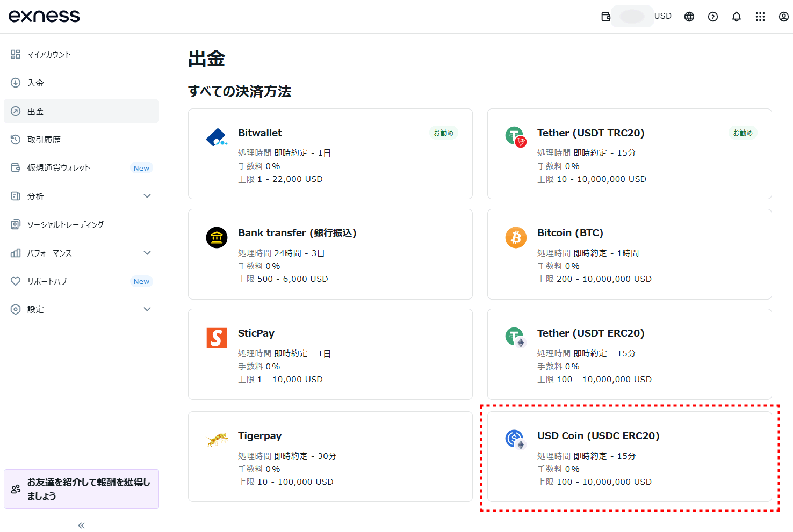Click the サポートハブ heart icon
The width and height of the screenshot is (793, 532).
pos(16,281)
